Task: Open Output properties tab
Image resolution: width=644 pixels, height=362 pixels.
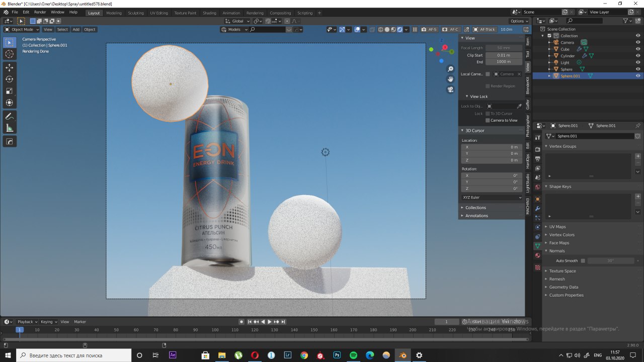Action: (537, 159)
